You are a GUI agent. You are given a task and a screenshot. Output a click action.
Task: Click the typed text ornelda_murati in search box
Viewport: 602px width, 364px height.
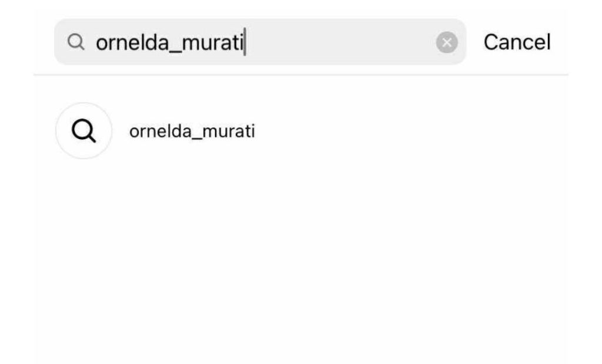click(x=169, y=42)
